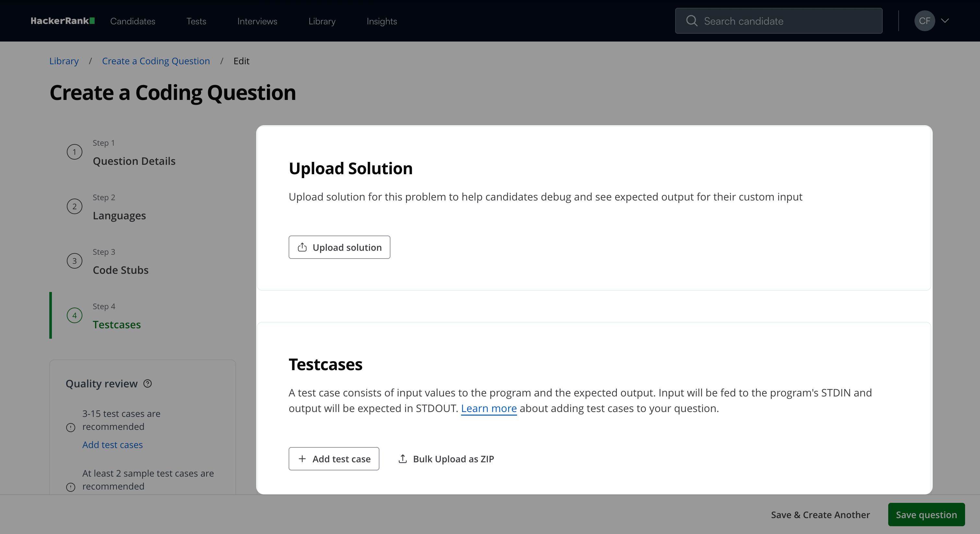Click the Step 4 Testcases circle icon
This screenshot has height=534, width=980.
click(x=75, y=315)
